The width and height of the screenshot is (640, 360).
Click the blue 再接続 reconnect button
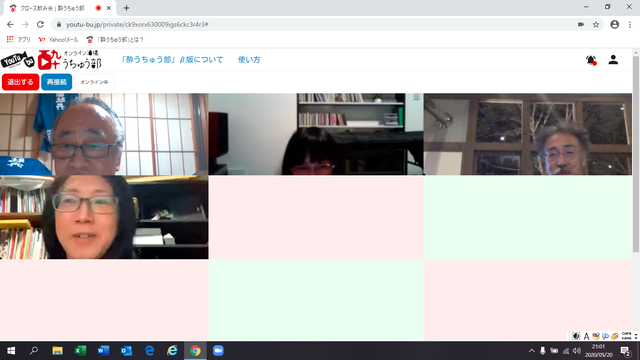pos(56,82)
